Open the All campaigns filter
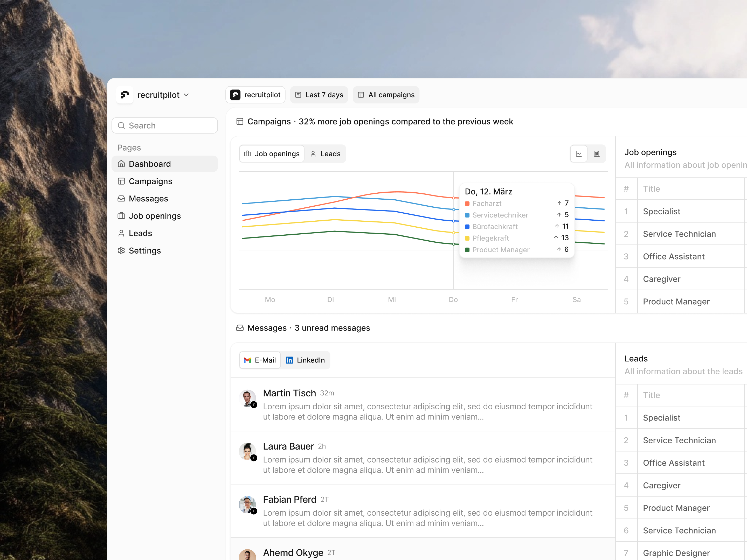This screenshot has height=560, width=747. 386,95
